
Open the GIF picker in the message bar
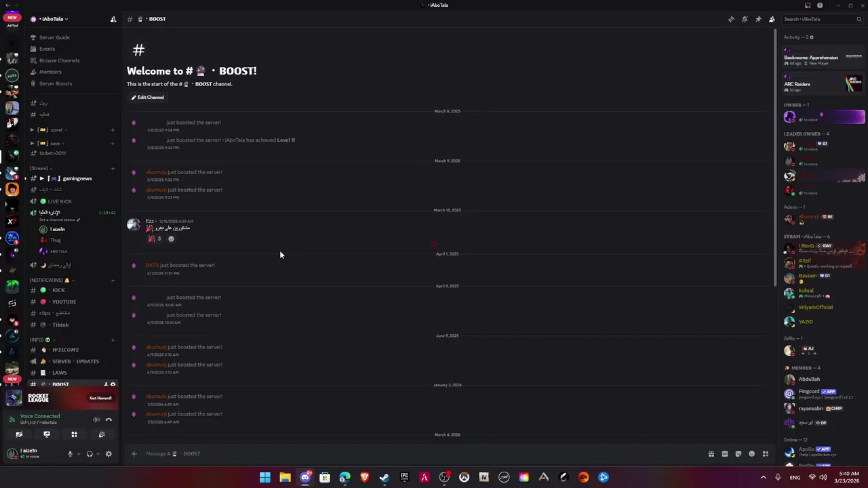(x=725, y=454)
